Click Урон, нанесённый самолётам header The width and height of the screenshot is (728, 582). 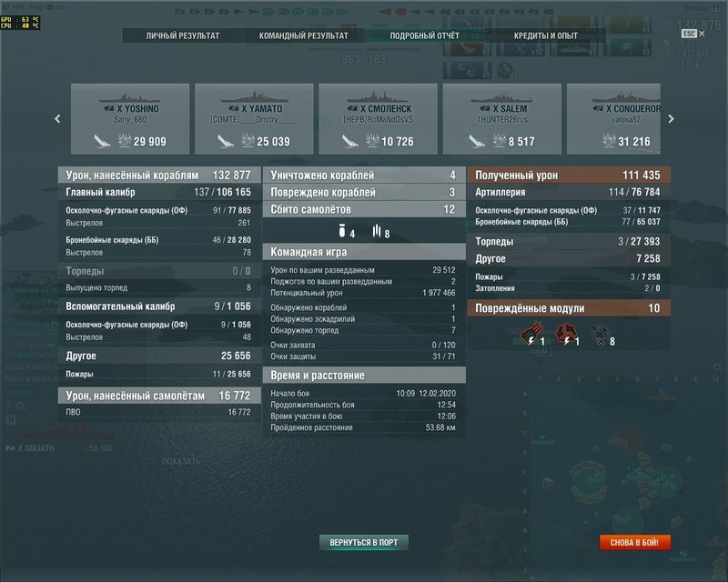click(x=158, y=396)
